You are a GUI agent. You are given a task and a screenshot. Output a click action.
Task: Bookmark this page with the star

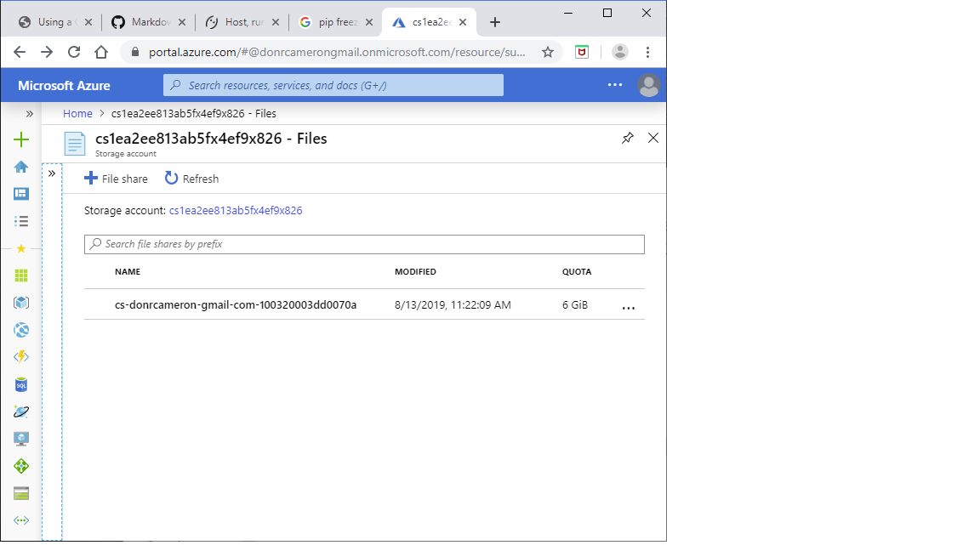click(x=548, y=52)
